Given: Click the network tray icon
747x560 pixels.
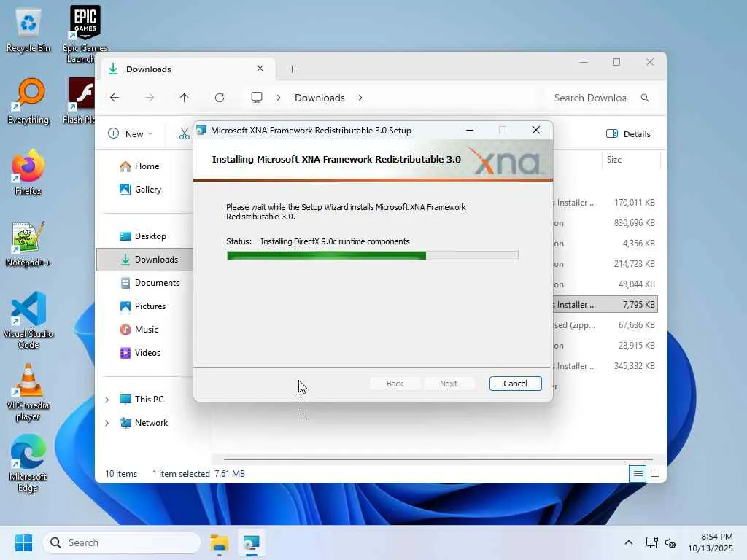Looking at the screenshot, I should click(651, 542).
